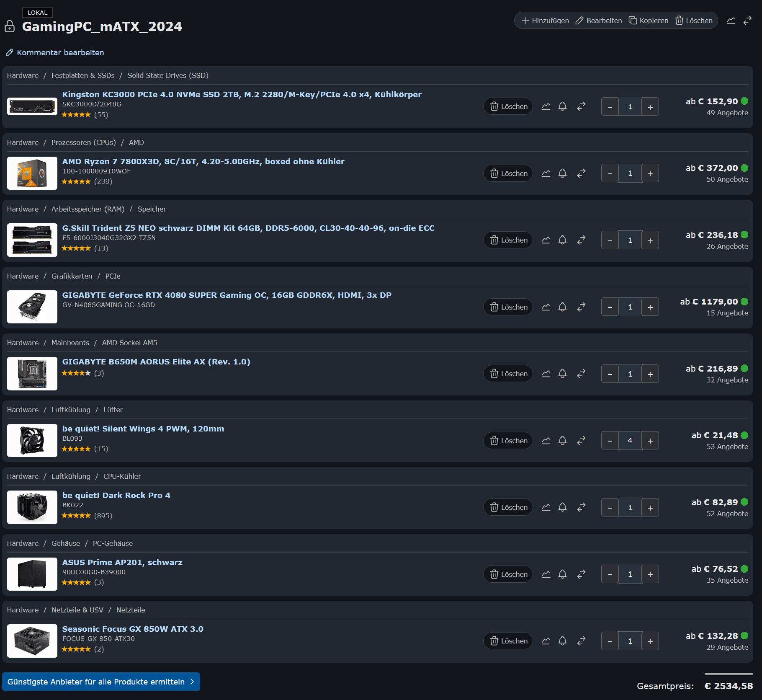Click quantity field of Silent Wings 4

pyautogui.click(x=630, y=441)
